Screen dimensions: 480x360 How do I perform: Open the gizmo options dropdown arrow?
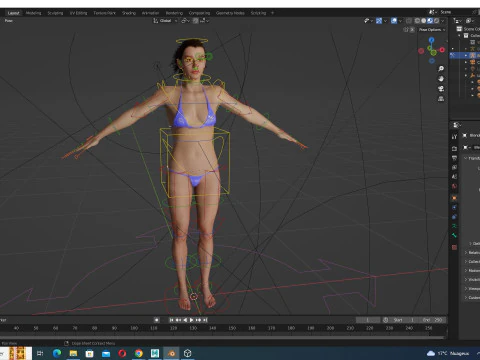tap(385, 21)
